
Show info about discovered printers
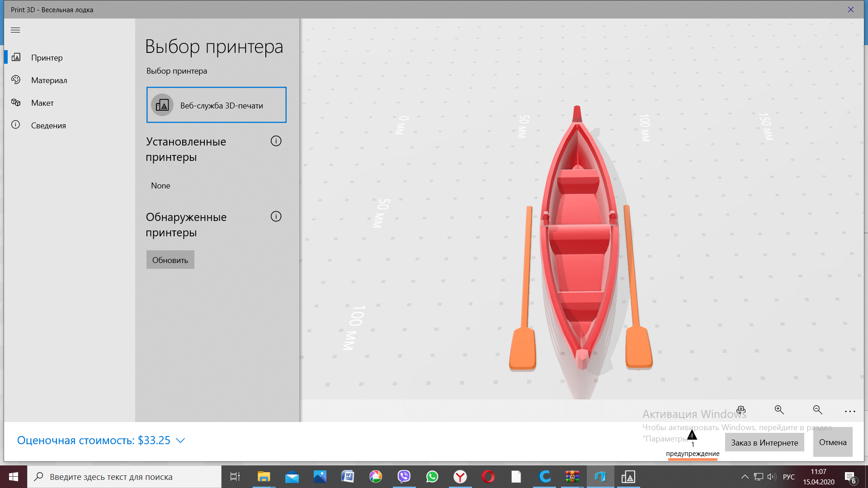pyautogui.click(x=276, y=217)
